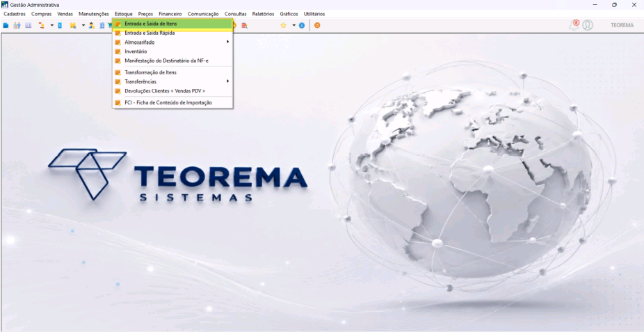644x332 pixels.
Task: Open the dropdown arrow beside the hierarchy icon
Action: tap(52, 26)
